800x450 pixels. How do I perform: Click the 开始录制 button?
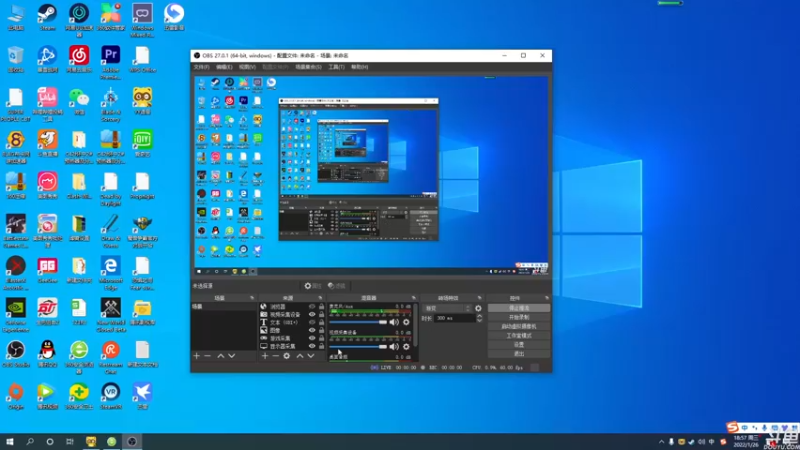519,317
